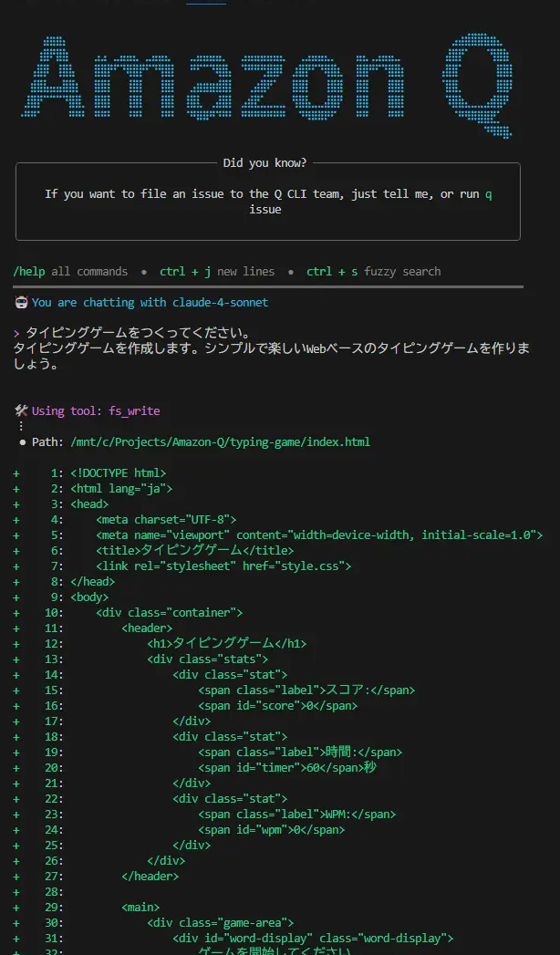This screenshot has width=560, height=955.
Task: Click code line 1 '<!DOCTYPE html>'
Action: pyautogui.click(x=118, y=473)
